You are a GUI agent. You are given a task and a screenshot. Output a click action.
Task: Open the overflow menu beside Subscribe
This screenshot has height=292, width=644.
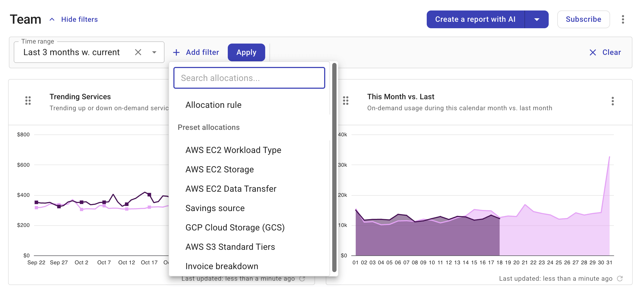tap(623, 19)
